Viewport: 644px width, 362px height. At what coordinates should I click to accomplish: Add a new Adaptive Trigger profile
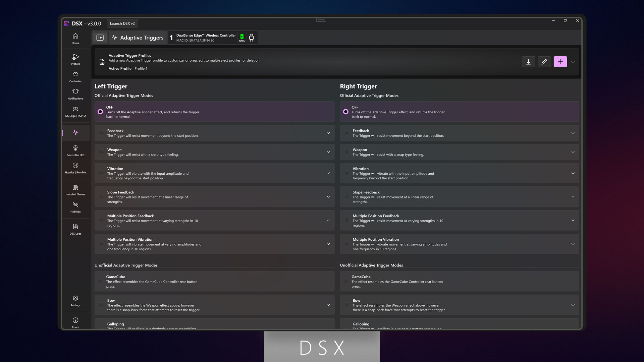pyautogui.click(x=560, y=62)
